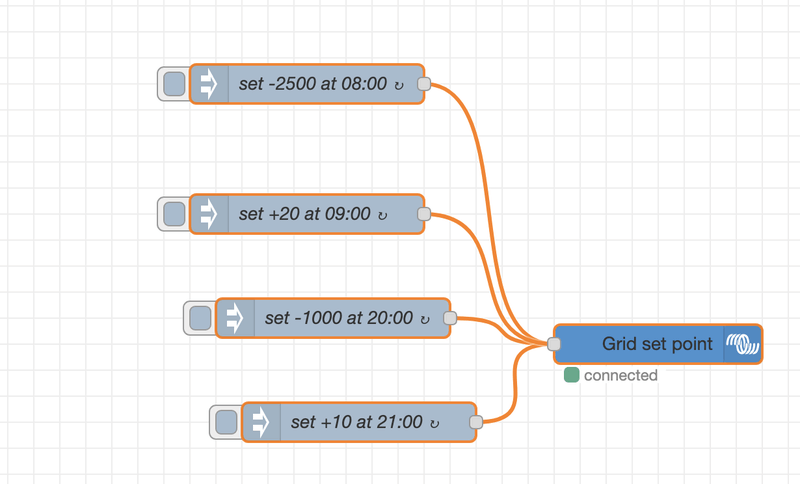Trigger the 'set -1000 at 20:00' inject button

(200, 318)
